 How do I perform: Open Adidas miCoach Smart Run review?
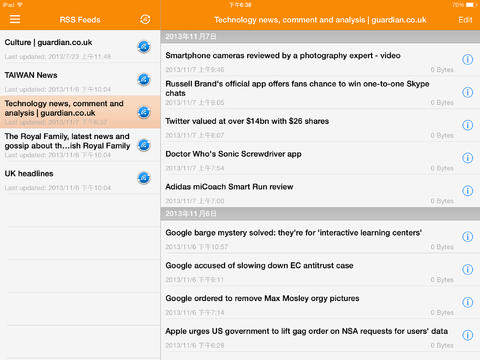pos(320,191)
